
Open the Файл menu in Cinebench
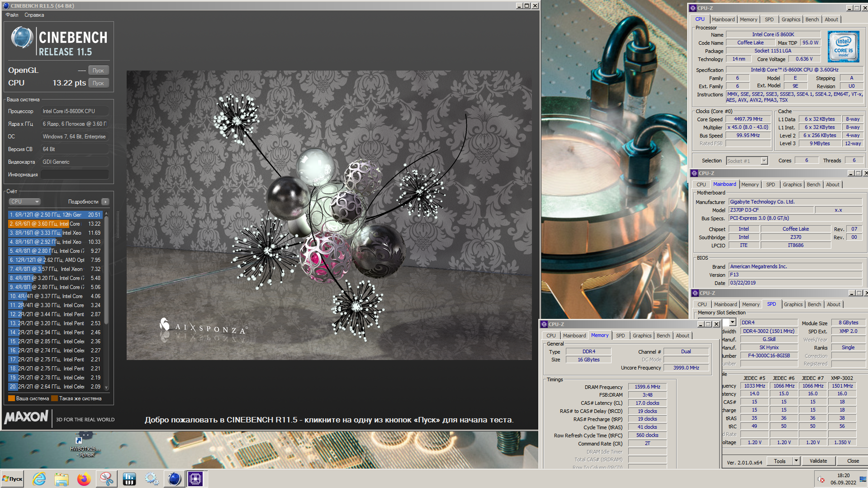[x=12, y=15]
